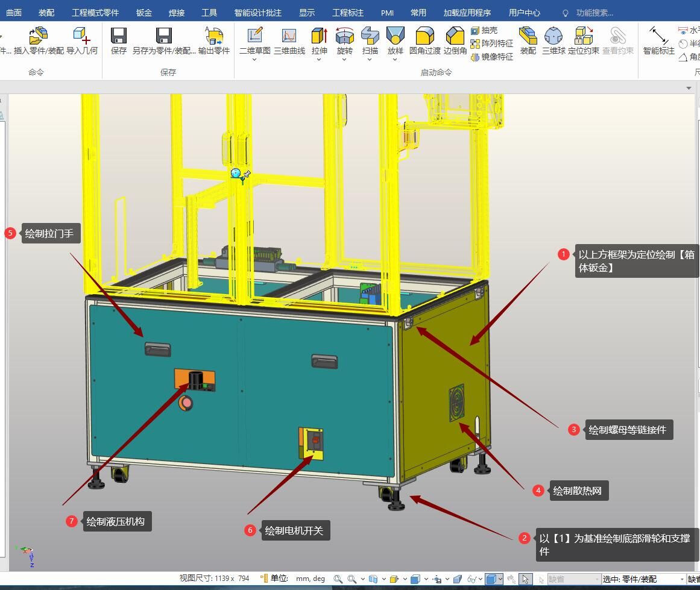Expand the 拉伸 dropdown arrow

click(319, 60)
